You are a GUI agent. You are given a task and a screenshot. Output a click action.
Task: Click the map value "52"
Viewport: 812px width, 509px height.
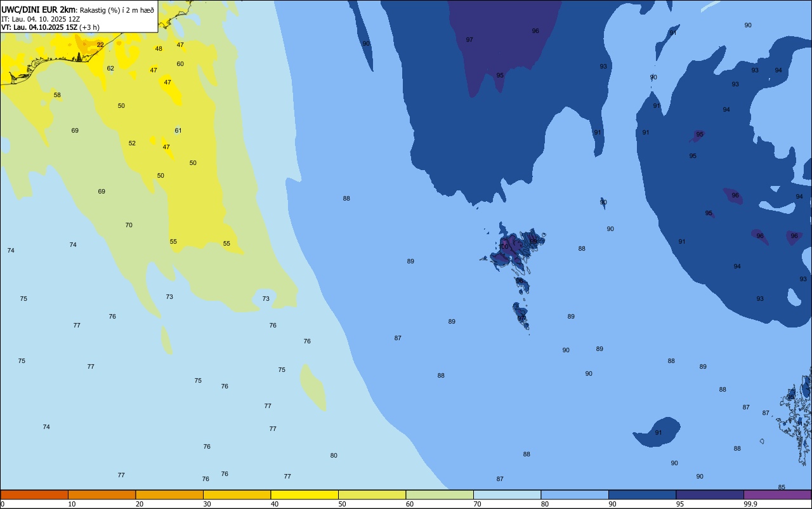coord(132,143)
